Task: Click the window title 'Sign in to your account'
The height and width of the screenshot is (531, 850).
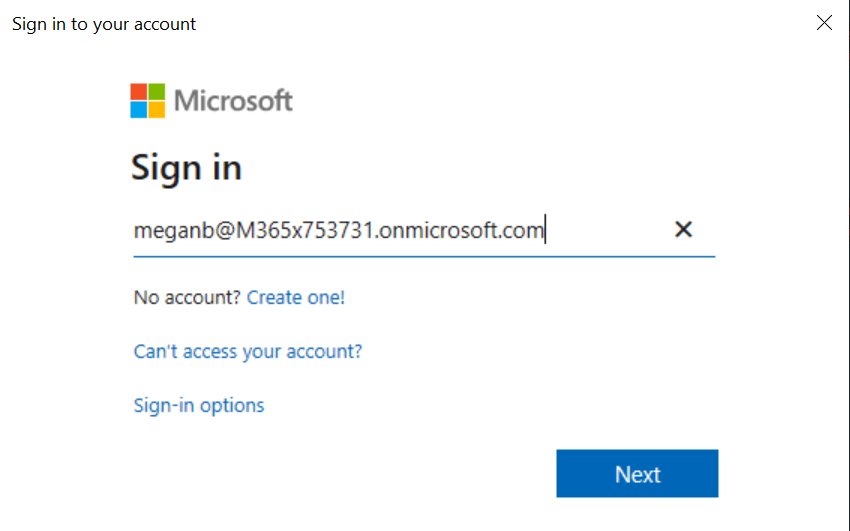Action: click(x=104, y=23)
